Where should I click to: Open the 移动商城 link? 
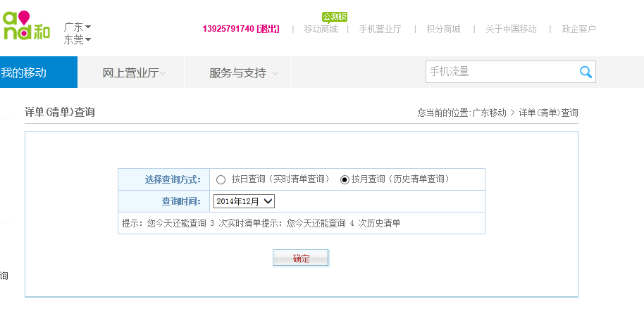coord(321,29)
